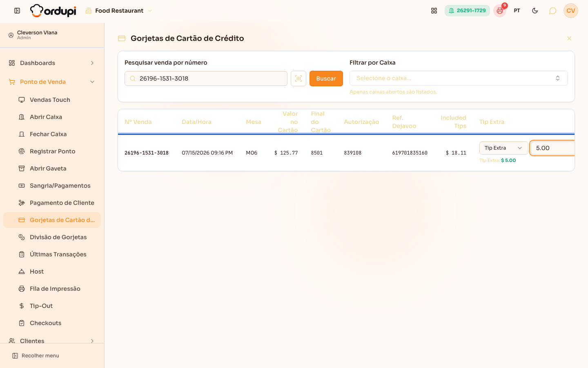Focus the sale number search field
The image size is (588, 368).
click(206, 79)
